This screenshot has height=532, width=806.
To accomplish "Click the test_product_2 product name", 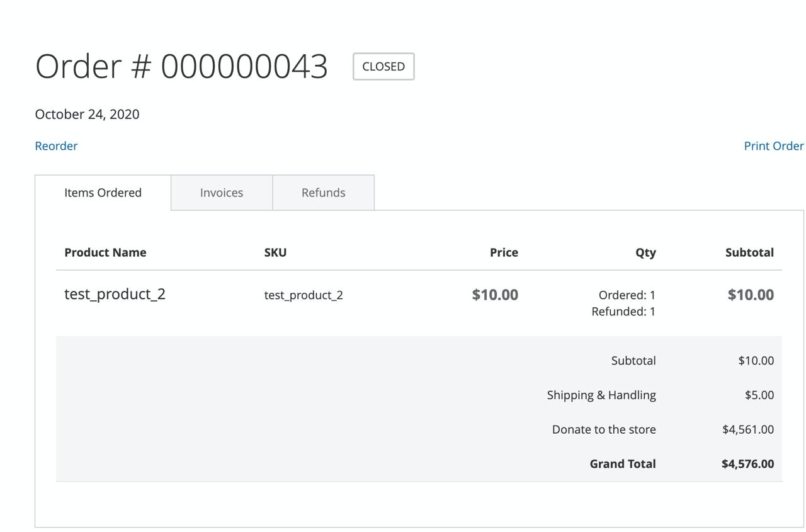I will tap(115, 294).
